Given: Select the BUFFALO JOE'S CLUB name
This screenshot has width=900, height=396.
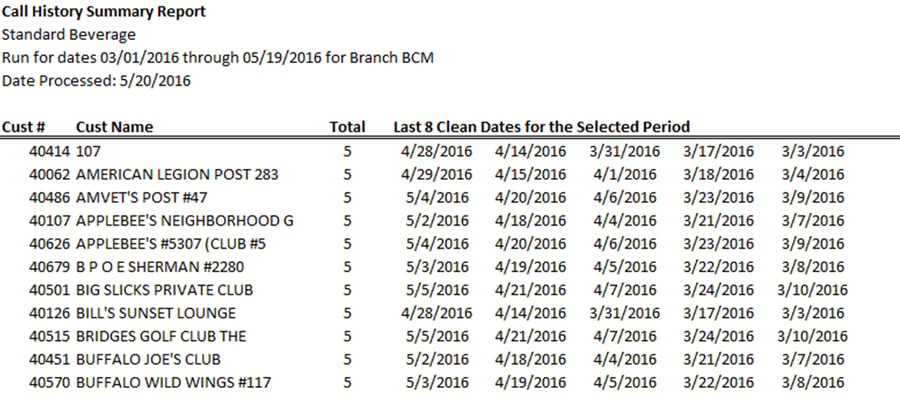Looking at the screenshot, I should [148, 359].
